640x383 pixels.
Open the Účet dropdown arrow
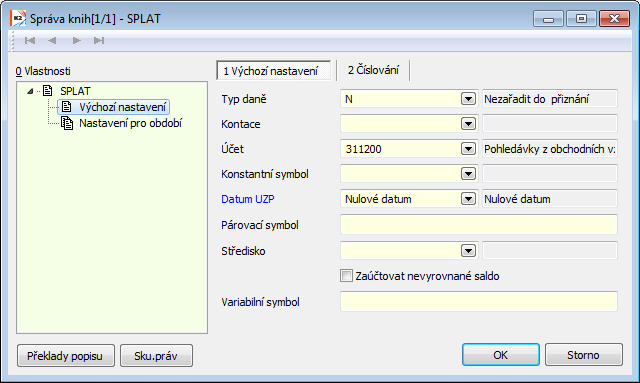(x=468, y=149)
